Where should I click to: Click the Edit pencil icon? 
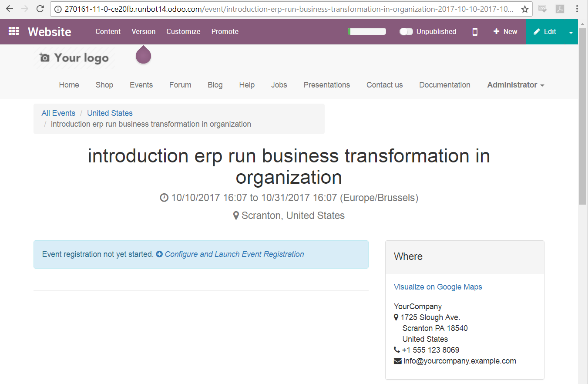[537, 31]
